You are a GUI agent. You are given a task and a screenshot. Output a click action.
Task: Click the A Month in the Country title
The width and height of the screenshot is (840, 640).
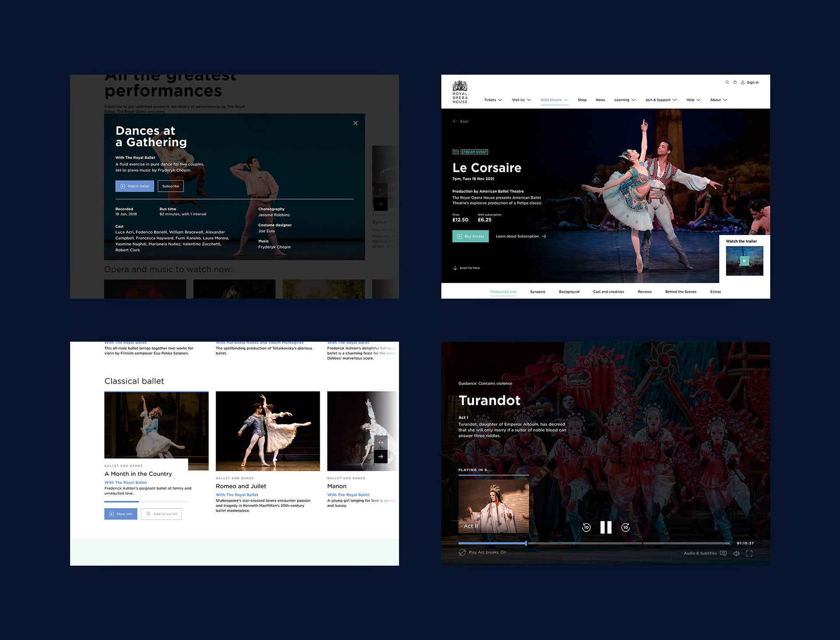click(138, 474)
